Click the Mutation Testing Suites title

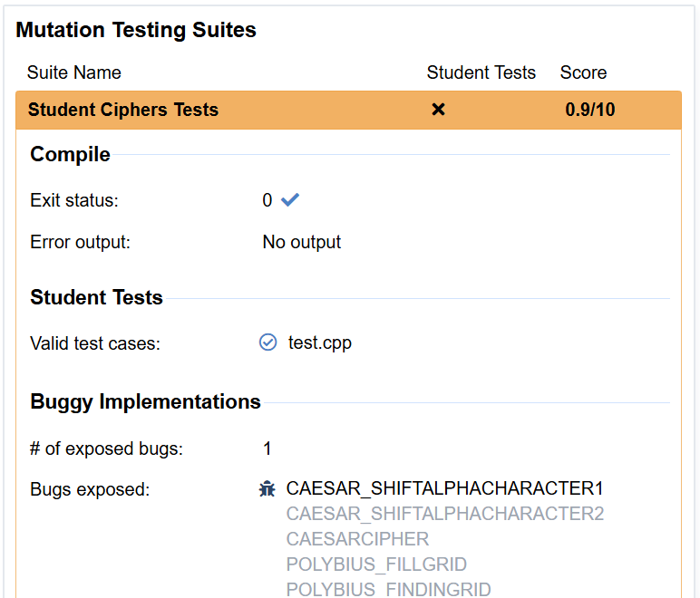click(136, 30)
